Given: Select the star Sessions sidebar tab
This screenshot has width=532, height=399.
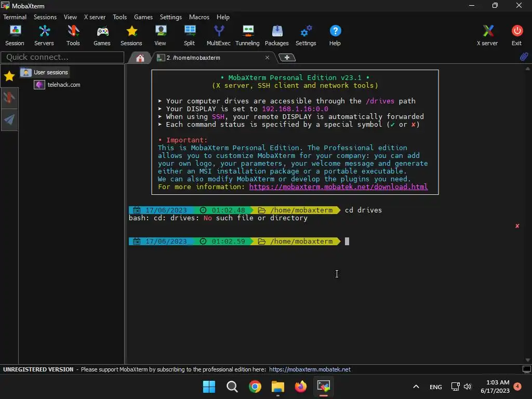Looking at the screenshot, I should click(9, 76).
